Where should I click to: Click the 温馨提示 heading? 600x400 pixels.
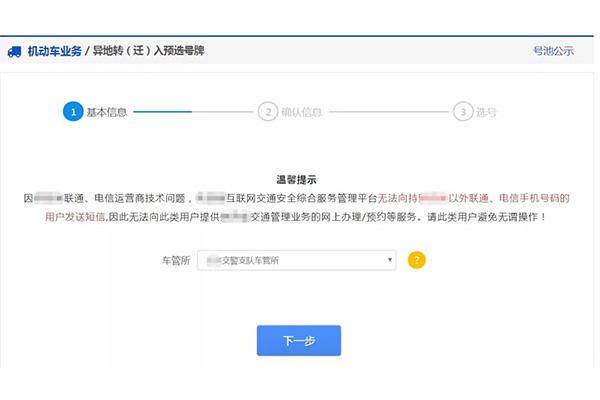coord(297,180)
